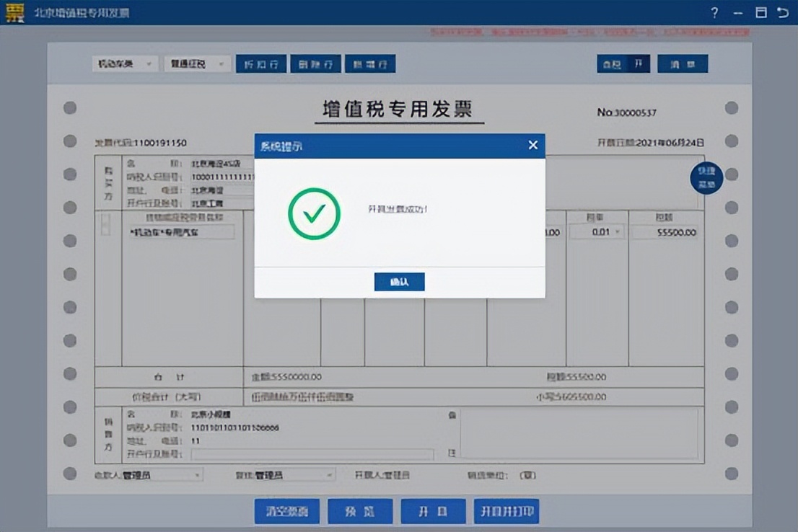Open the help "?" icon in title bar
798x532 pixels.
click(714, 12)
